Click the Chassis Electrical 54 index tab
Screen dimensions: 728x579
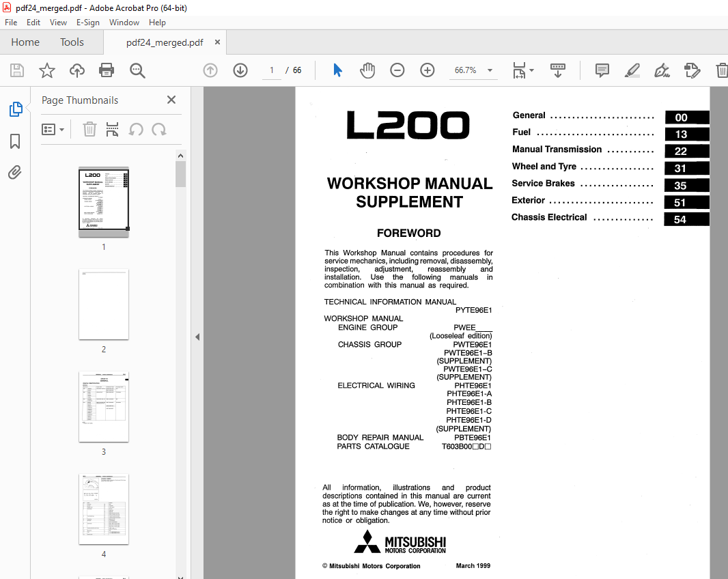click(x=686, y=219)
